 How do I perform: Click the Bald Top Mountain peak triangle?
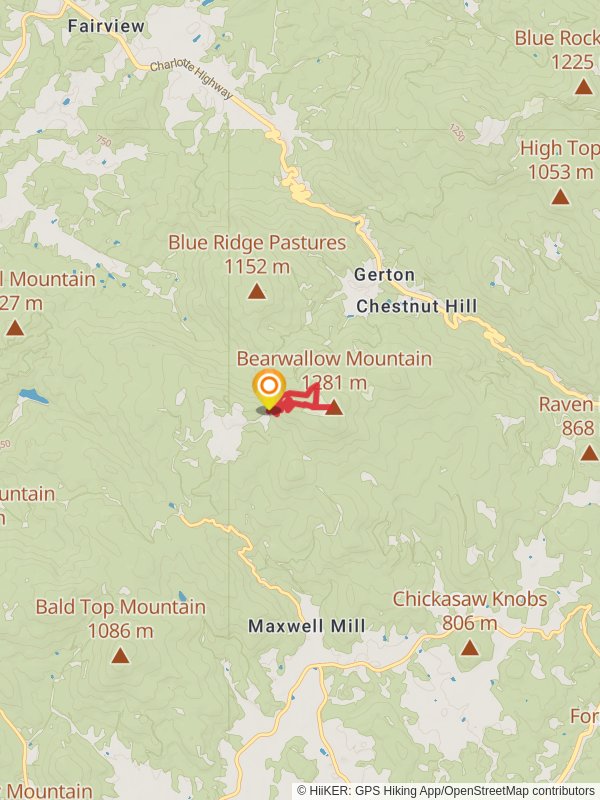click(120, 655)
